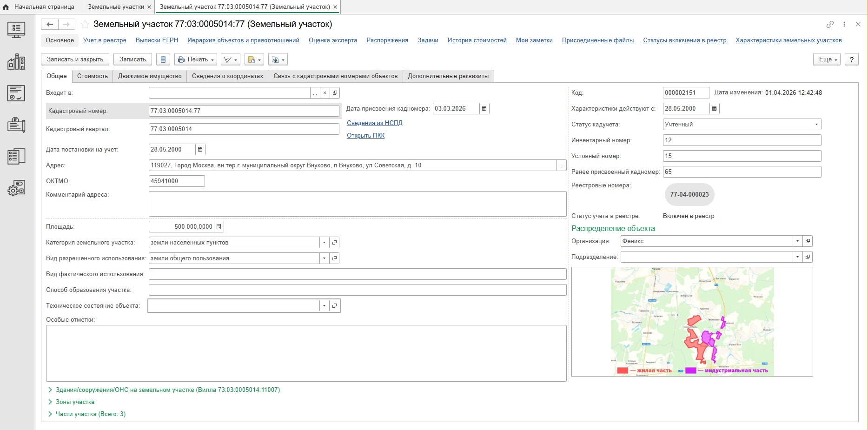Image resolution: width=868 pixels, height=430 pixels.
Task: Open the home icon Начальная страница
Action: click(x=6, y=7)
